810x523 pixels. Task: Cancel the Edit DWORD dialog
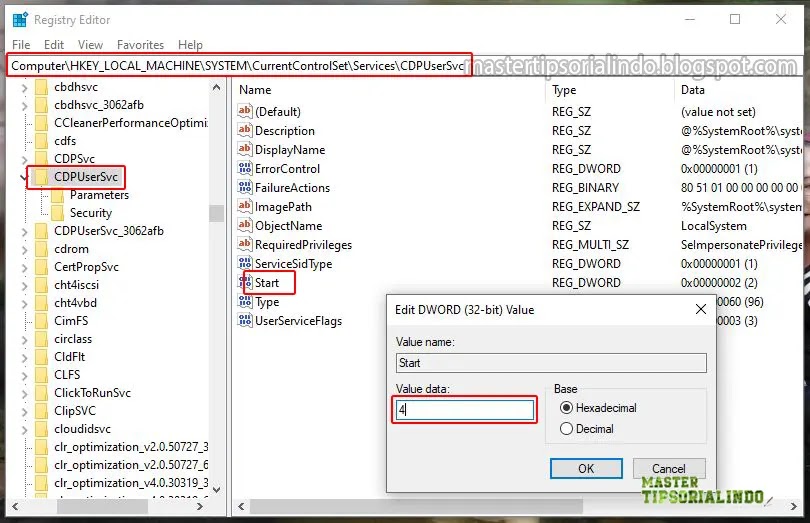tap(669, 469)
